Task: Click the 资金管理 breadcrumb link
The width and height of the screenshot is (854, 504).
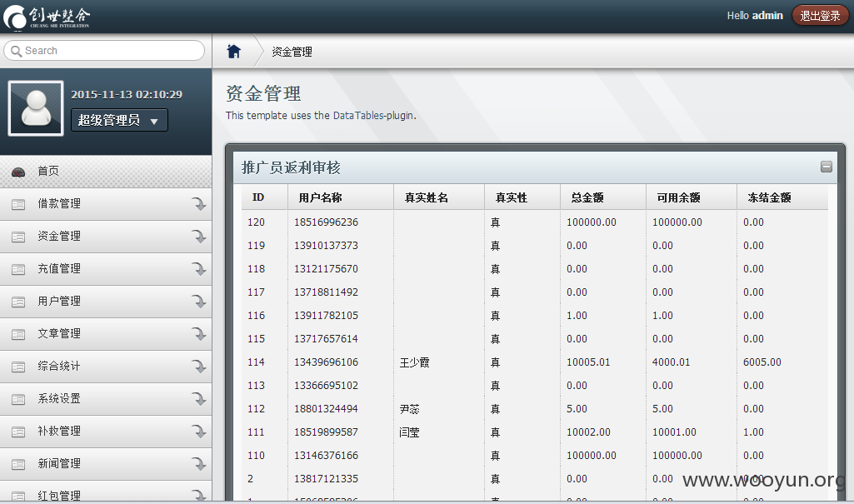Action: [x=292, y=52]
